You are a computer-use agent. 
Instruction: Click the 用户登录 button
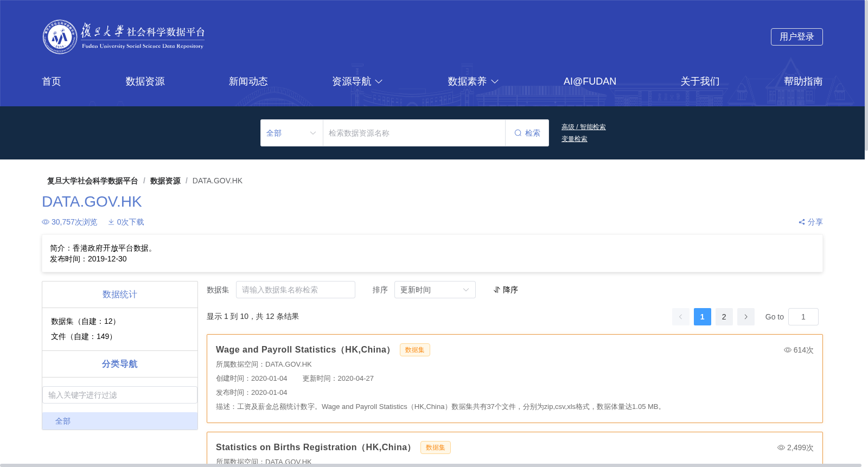click(797, 37)
